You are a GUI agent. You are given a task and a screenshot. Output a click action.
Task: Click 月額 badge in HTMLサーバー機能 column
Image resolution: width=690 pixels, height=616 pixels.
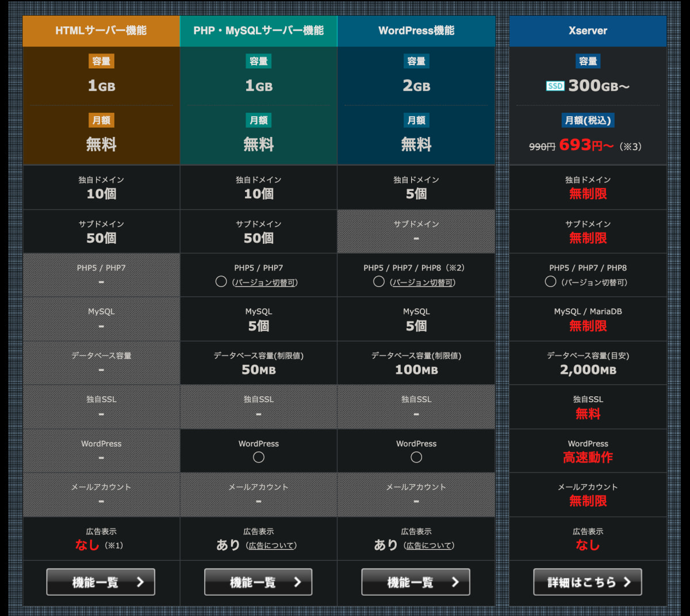pos(101,120)
